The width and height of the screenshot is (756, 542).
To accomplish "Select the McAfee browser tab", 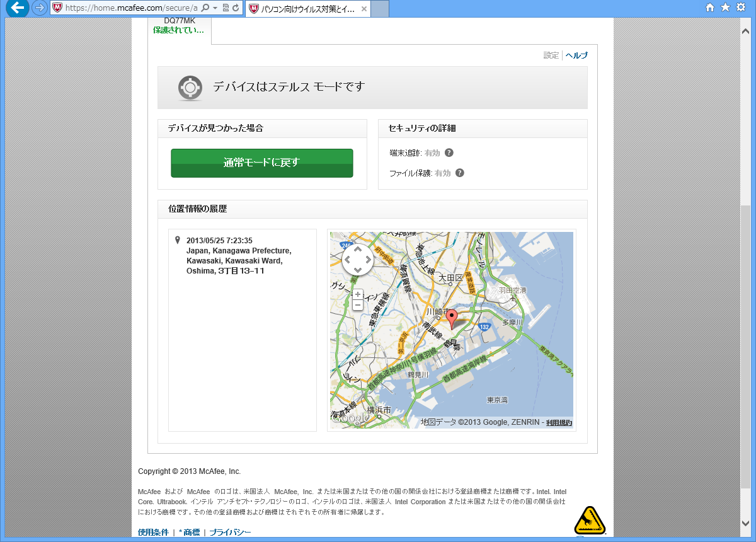I will (x=307, y=9).
